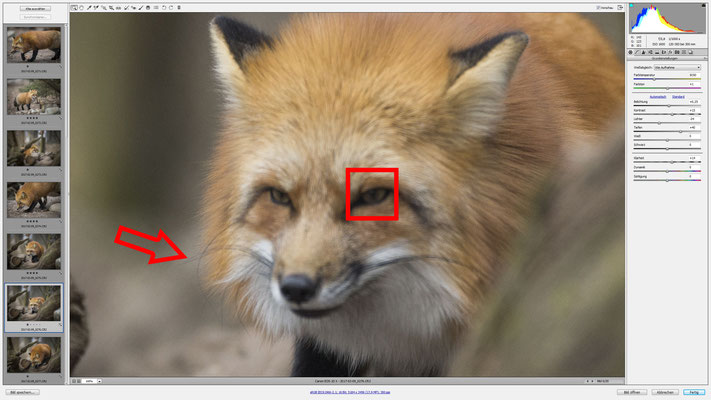711x400 pixels.
Task: Open workflow options link sRGB 16 Bit
Action: pos(350,392)
